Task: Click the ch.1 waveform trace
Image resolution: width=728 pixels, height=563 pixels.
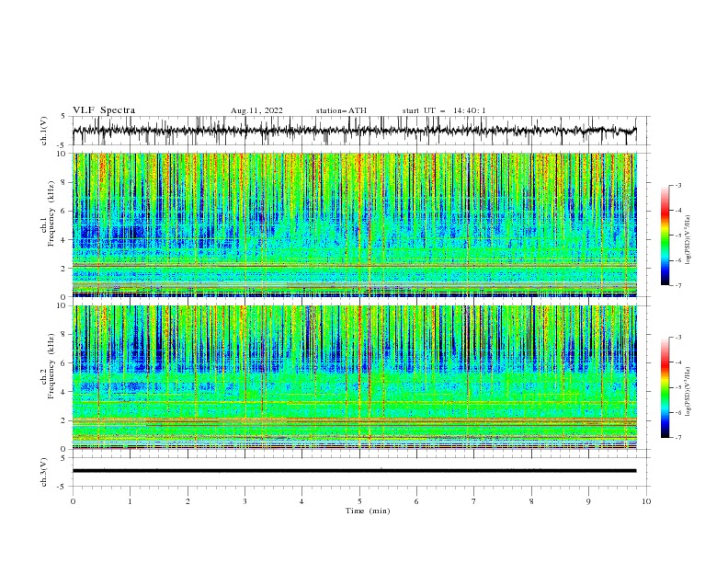Action: [x=354, y=131]
